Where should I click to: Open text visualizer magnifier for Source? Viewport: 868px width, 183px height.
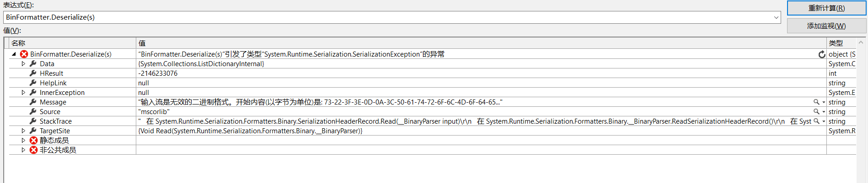[x=816, y=112]
